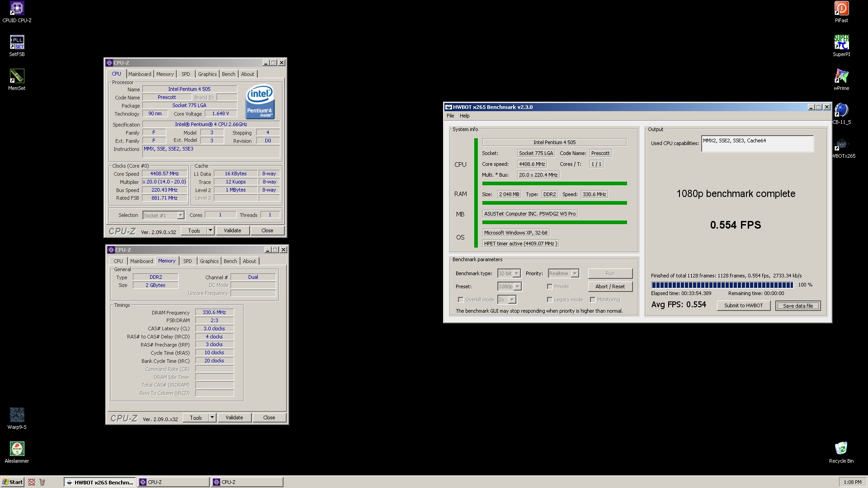Open the Help menu in HWBOT x265
Screen dimensions: 868x488
point(464,116)
